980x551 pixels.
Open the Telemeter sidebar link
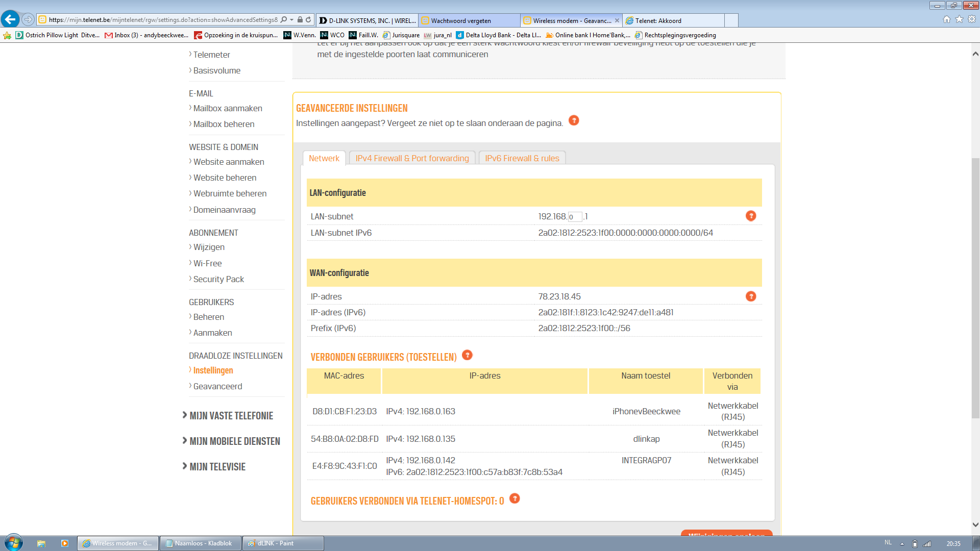211,55
